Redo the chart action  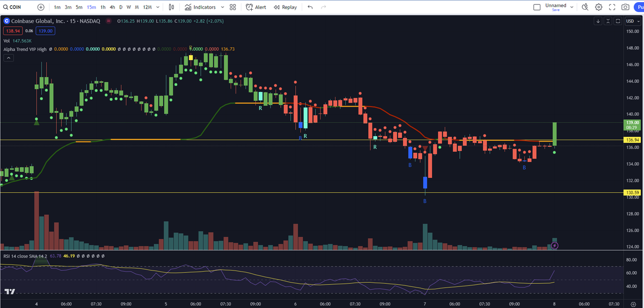[323, 7]
